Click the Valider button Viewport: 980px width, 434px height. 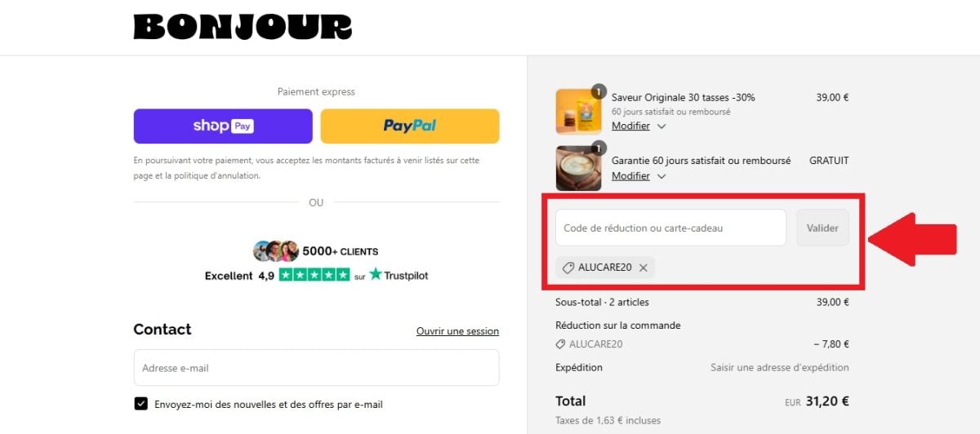(x=822, y=228)
